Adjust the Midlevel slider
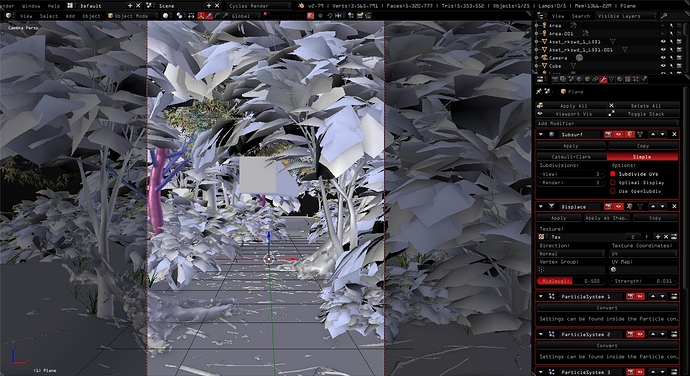 (571, 281)
